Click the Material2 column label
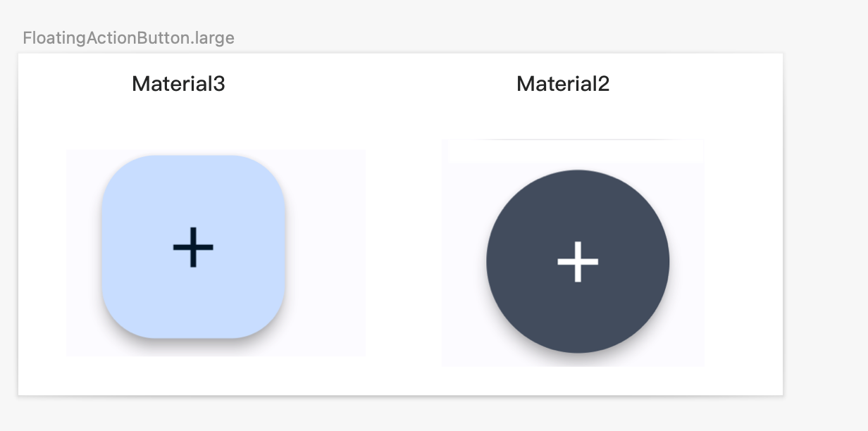 point(563,84)
